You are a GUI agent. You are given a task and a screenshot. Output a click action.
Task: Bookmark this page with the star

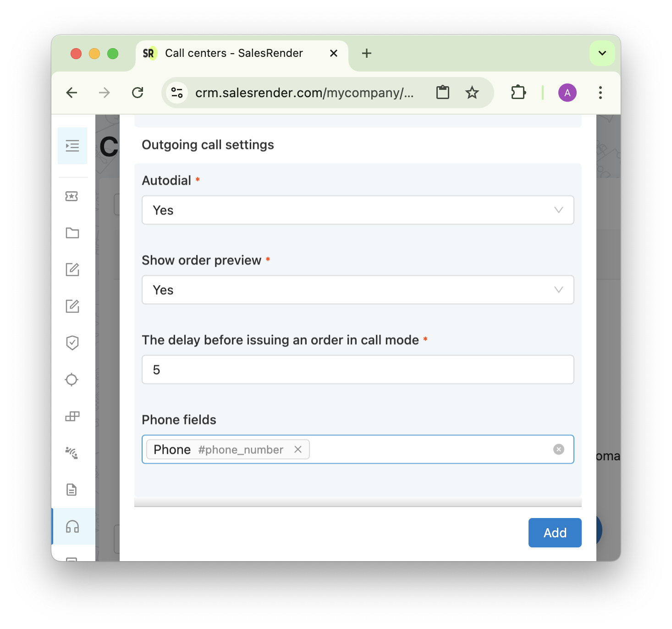(x=472, y=93)
